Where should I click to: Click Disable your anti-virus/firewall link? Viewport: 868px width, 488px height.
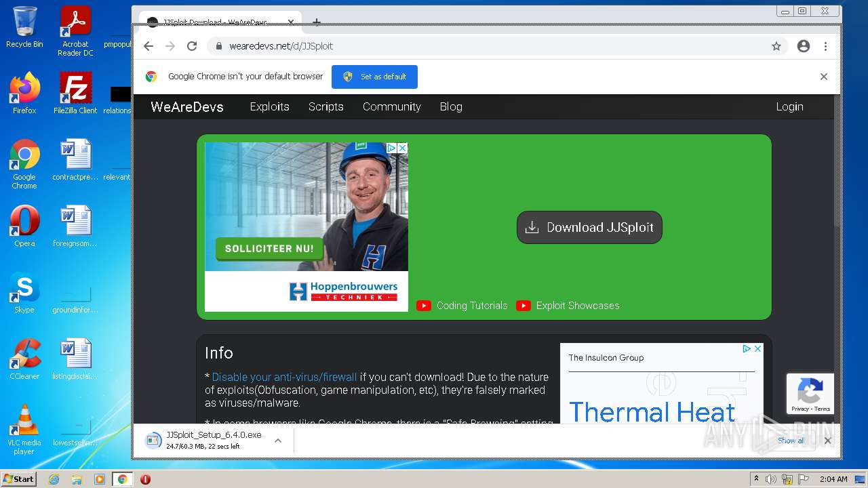[284, 377]
